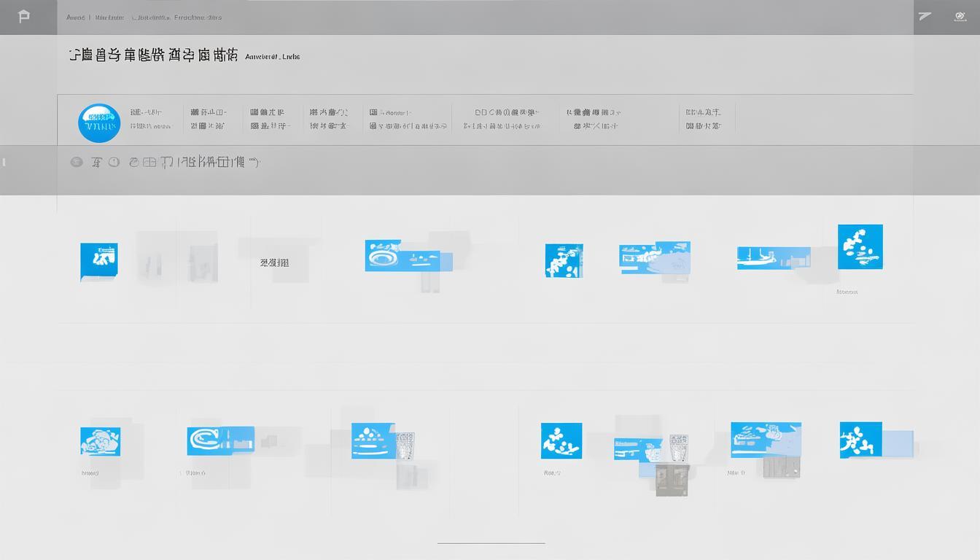Click first breadcrumb text in top bar
This screenshot has width=980, height=560.
tap(75, 17)
